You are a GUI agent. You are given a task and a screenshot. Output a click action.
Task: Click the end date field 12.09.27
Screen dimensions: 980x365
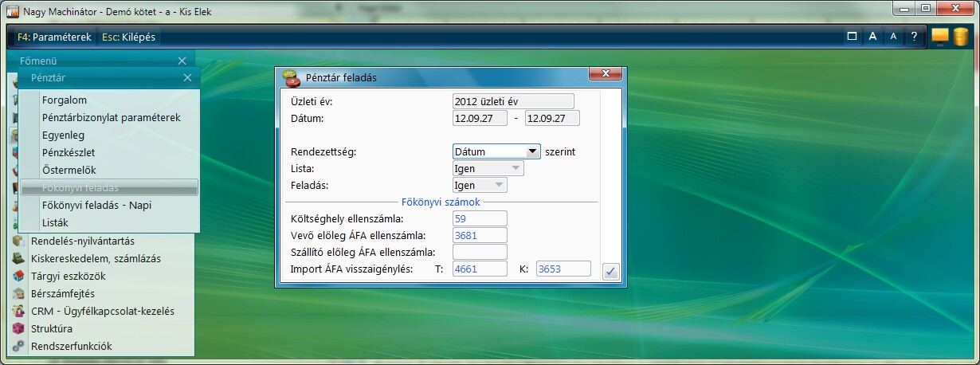click(x=552, y=119)
